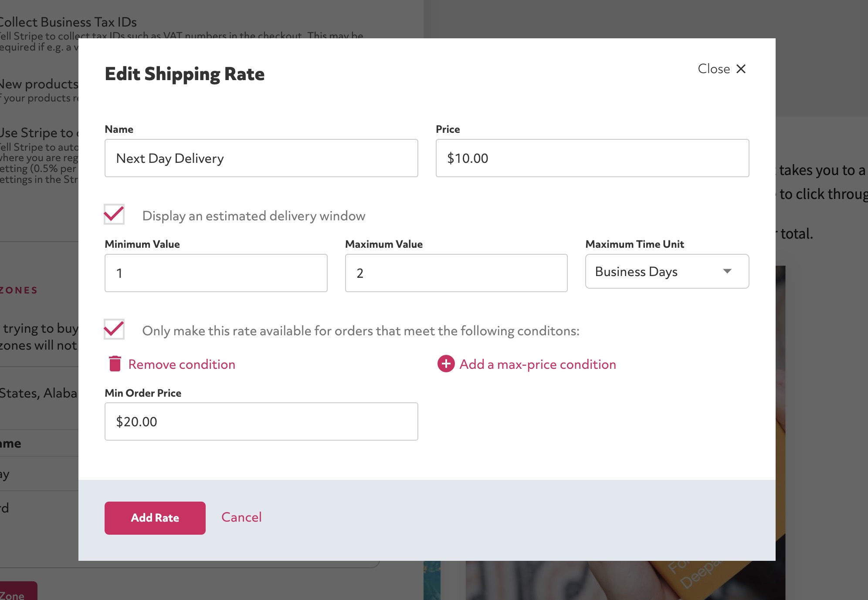Click the Minimum Value field
868x600 pixels.
click(216, 273)
